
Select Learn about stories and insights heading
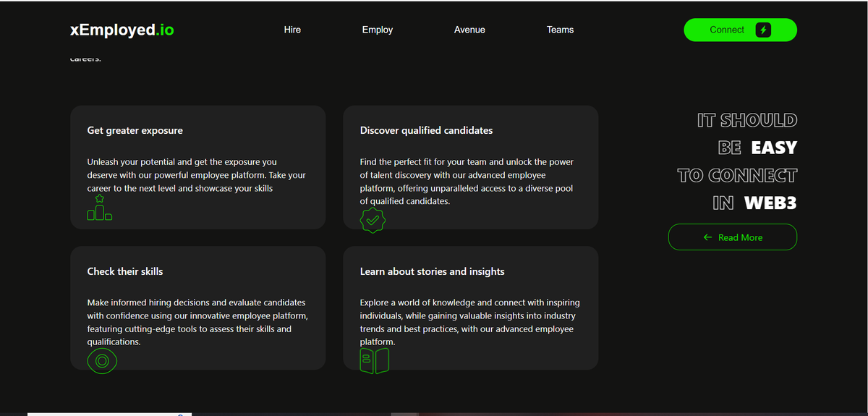433,271
